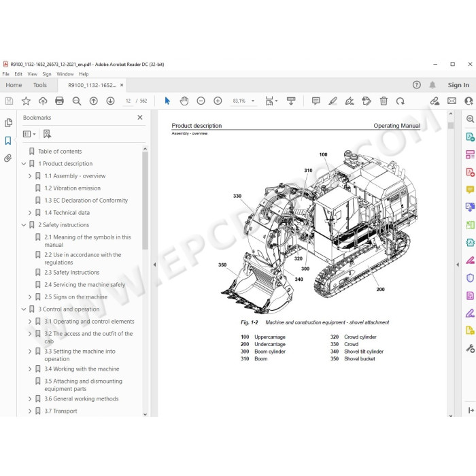Select the highlight text pen tool

coord(333,101)
